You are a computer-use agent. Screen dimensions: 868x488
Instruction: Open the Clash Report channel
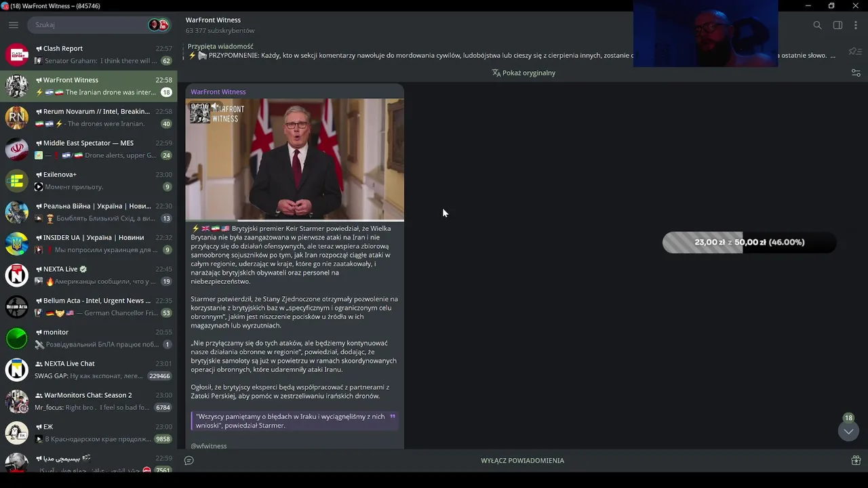(x=89, y=54)
